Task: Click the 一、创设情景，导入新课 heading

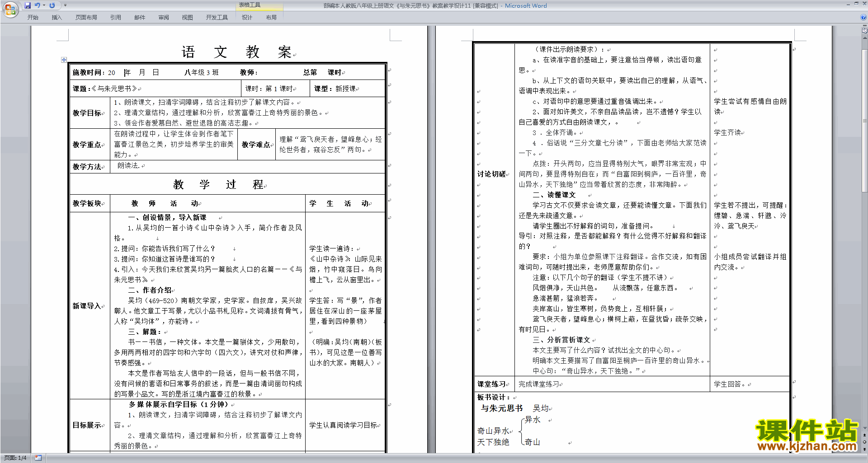Action: pyautogui.click(x=167, y=217)
